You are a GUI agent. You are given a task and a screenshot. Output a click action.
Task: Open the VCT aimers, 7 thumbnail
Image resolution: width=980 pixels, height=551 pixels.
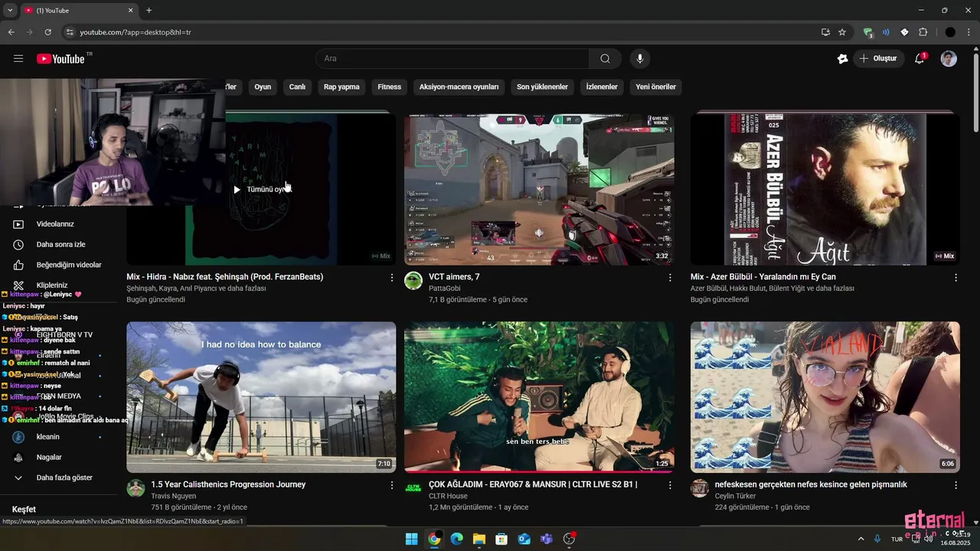[x=539, y=189]
